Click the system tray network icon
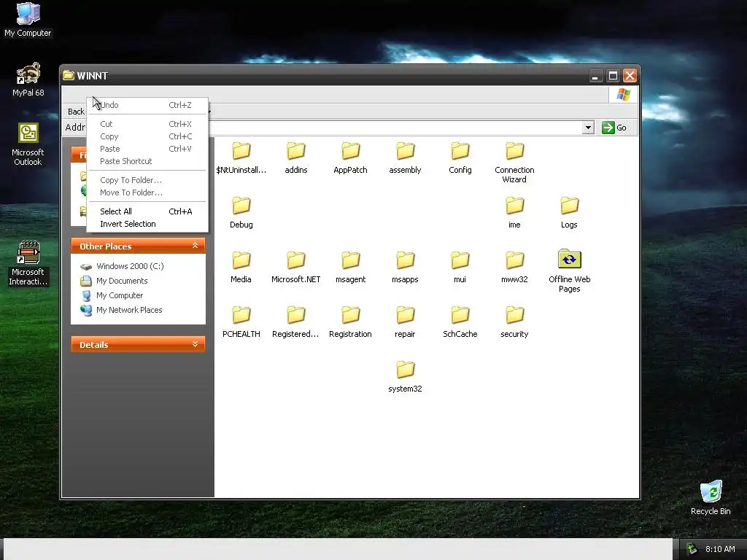Viewport: 747px width, 560px height. [692, 549]
